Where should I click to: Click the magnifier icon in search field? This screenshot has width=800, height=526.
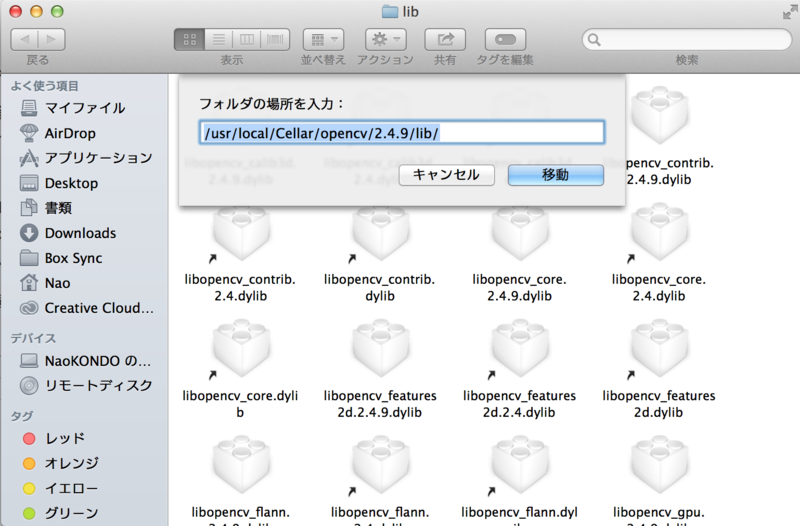click(x=594, y=40)
